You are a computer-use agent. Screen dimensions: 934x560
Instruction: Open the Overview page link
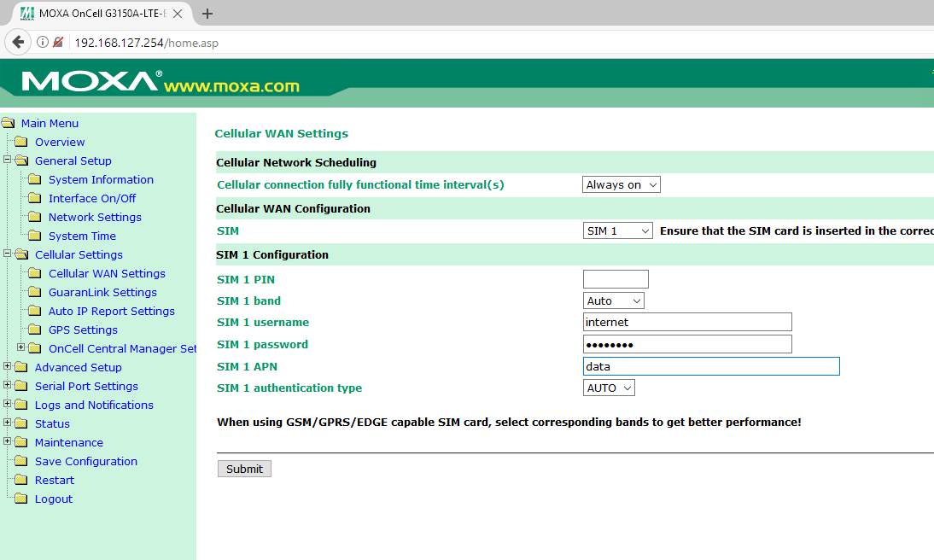[x=60, y=142]
